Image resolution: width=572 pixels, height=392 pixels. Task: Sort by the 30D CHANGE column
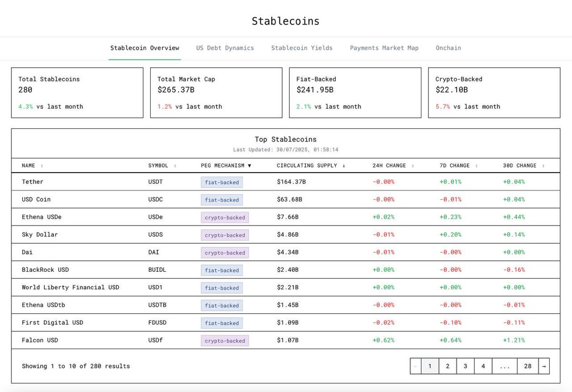(x=524, y=165)
